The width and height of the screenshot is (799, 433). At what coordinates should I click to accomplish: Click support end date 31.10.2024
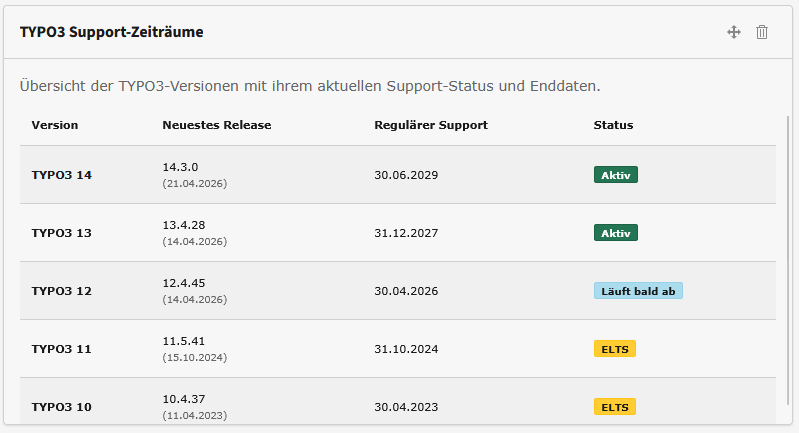click(406, 349)
